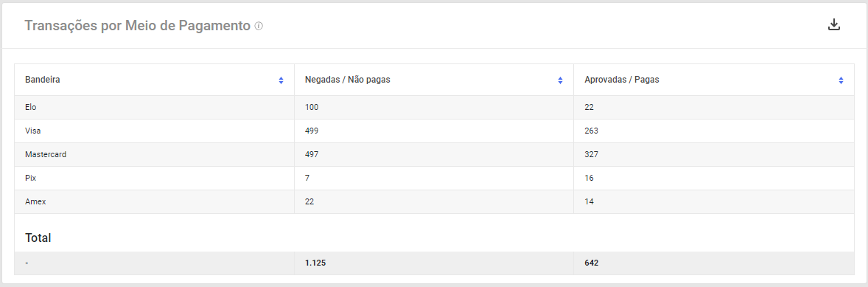Click the Transações por Meio de Pagamento title
Image resolution: width=868 pixels, height=287 pixels.
(137, 26)
